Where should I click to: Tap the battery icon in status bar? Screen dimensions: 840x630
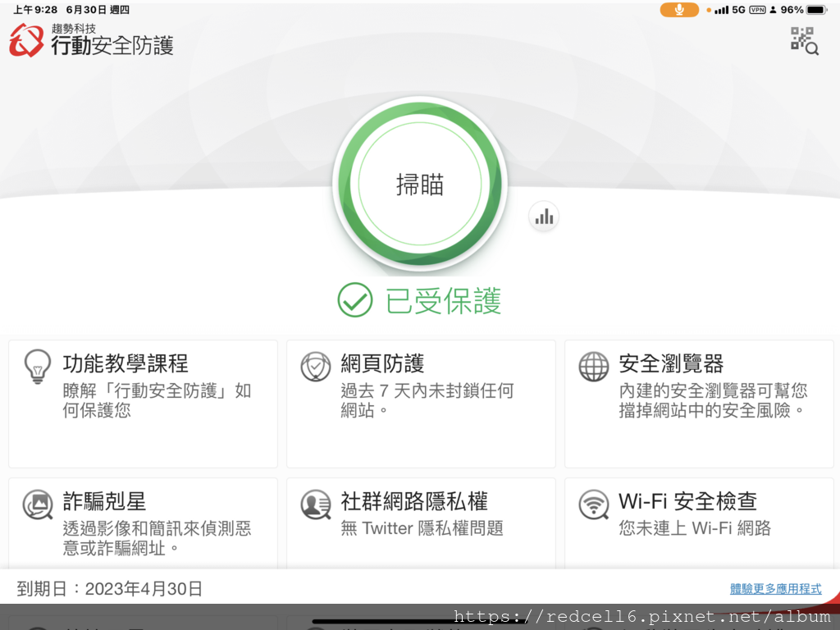coord(818,10)
